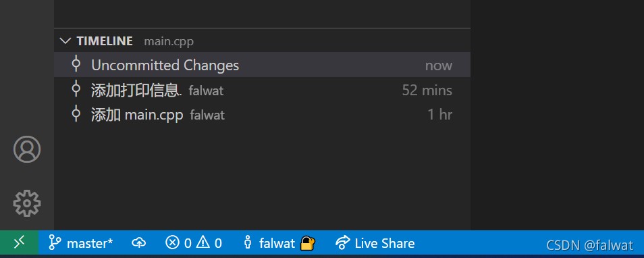Open the 添加 main.cpp commit entry

pos(262,114)
